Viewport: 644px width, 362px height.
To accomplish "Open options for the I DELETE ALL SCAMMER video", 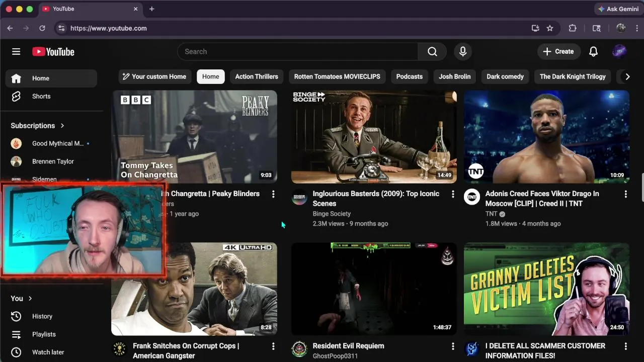I will pyautogui.click(x=626, y=346).
